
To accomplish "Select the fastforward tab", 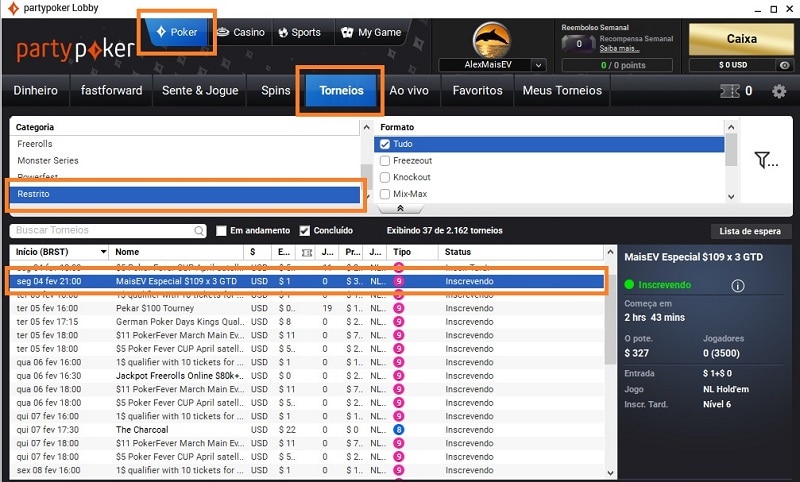I will tap(111, 91).
